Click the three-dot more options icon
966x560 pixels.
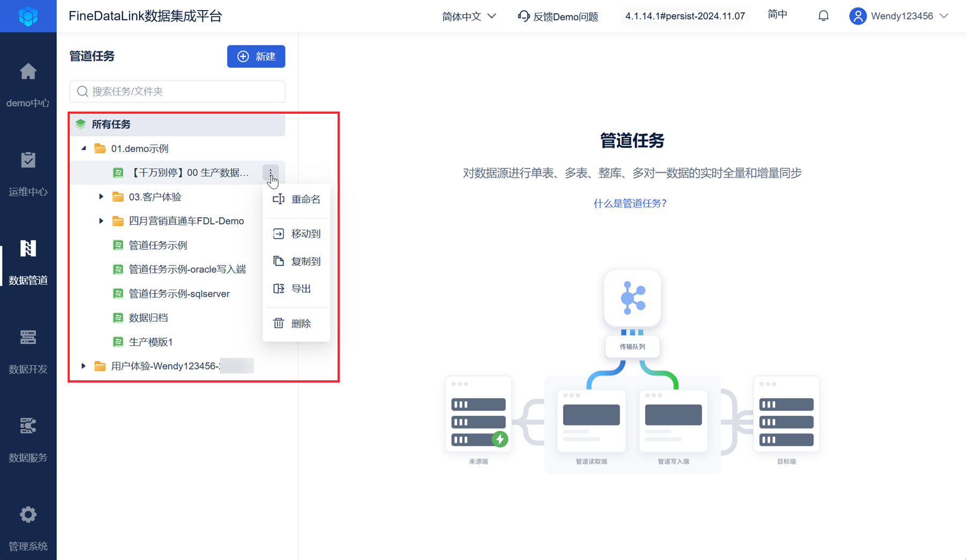pyautogui.click(x=270, y=173)
